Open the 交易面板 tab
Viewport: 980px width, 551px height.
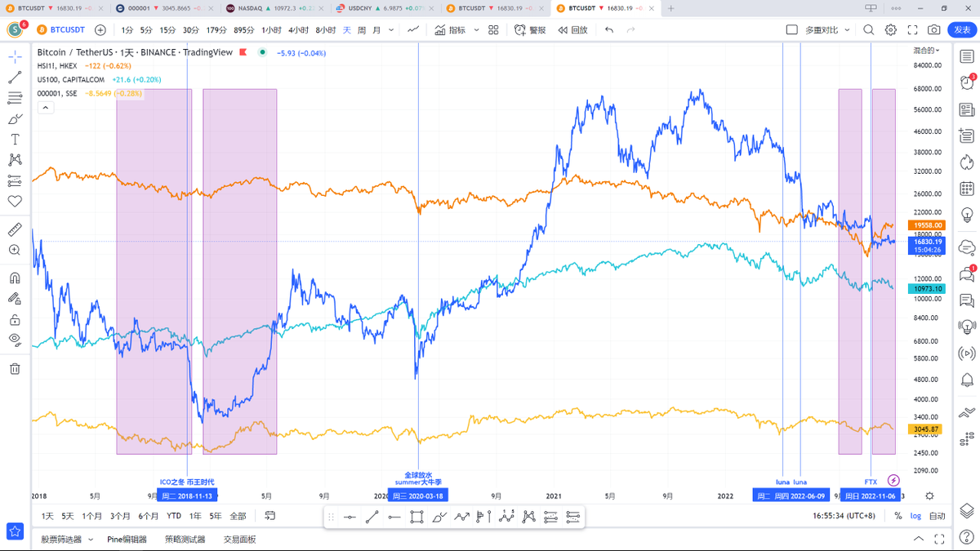point(239,540)
